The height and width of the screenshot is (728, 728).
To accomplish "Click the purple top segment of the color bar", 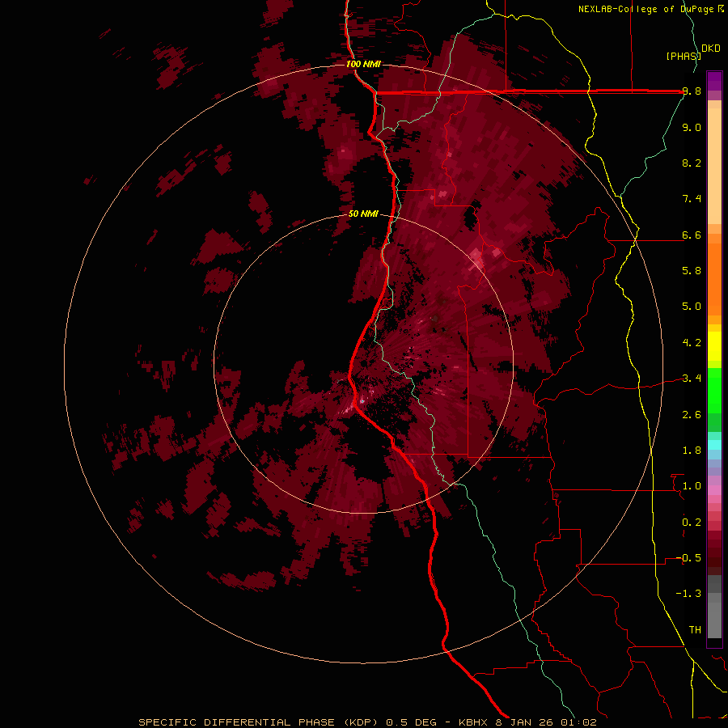I will [x=714, y=81].
